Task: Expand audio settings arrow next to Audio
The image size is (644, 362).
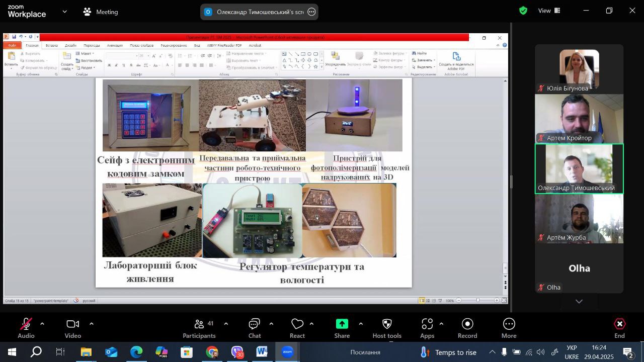Action: [42, 324]
